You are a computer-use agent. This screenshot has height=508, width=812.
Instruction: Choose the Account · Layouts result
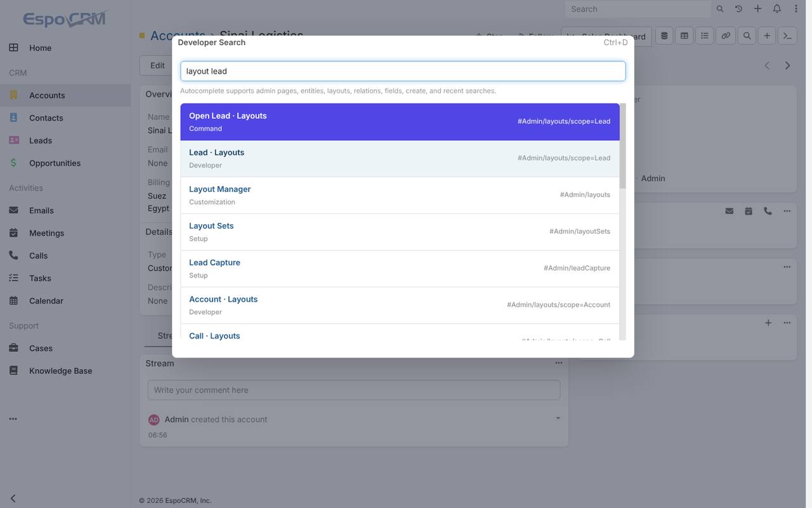click(x=400, y=306)
